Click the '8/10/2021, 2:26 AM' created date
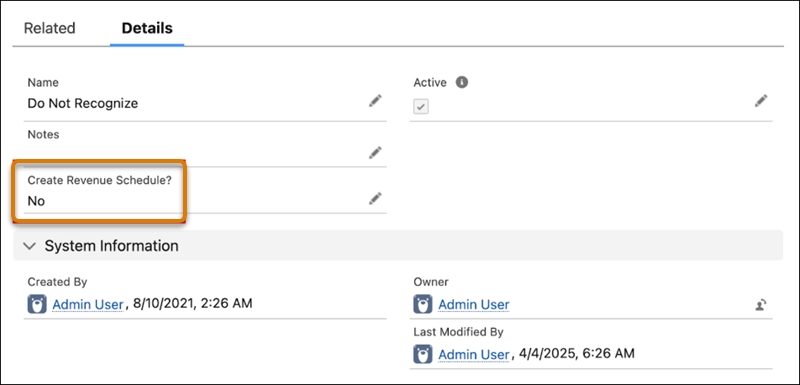This screenshot has height=385, width=800. pyautogui.click(x=193, y=304)
